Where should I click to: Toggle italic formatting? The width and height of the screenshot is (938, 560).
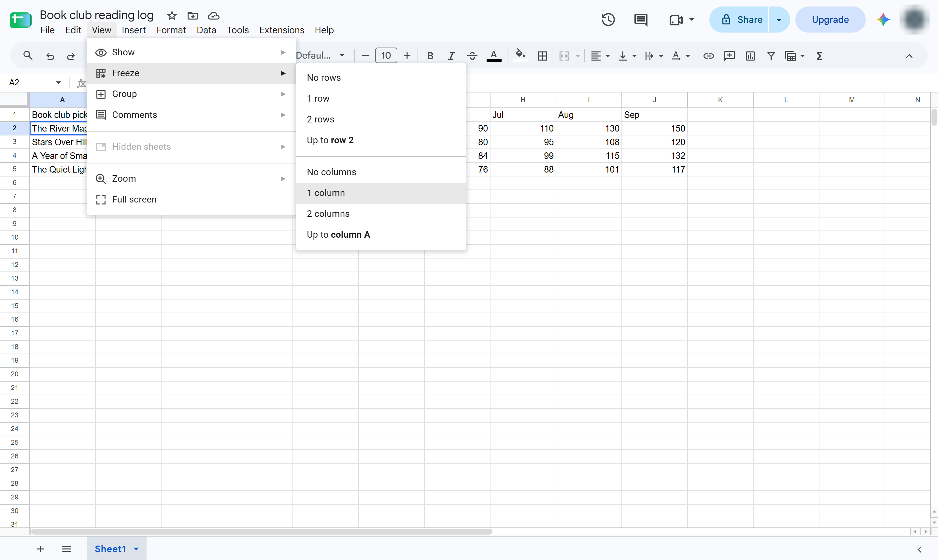pyautogui.click(x=451, y=56)
